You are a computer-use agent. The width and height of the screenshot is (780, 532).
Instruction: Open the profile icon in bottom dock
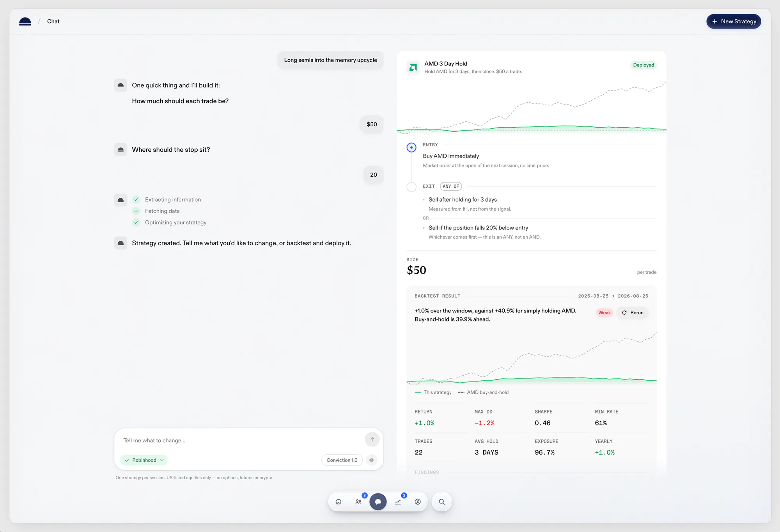coord(418,502)
